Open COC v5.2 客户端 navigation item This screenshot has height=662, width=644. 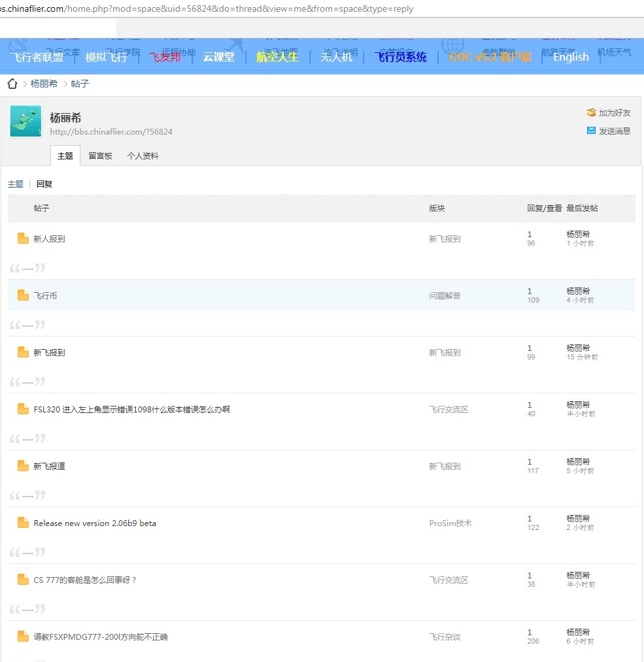click(x=490, y=57)
